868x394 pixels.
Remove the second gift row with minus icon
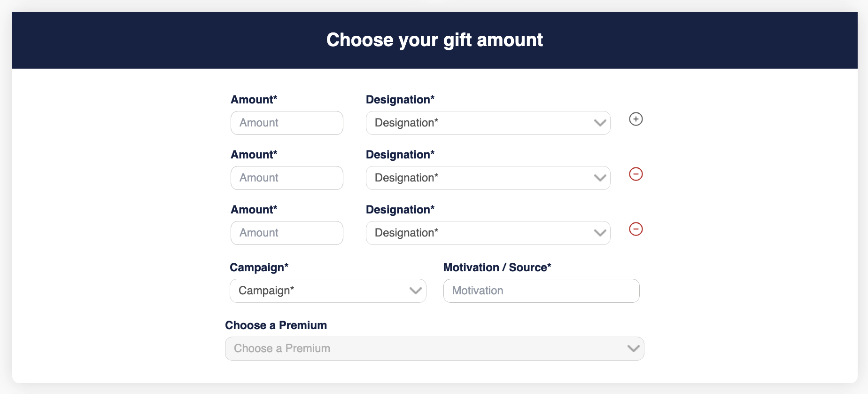(x=635, y=174)
